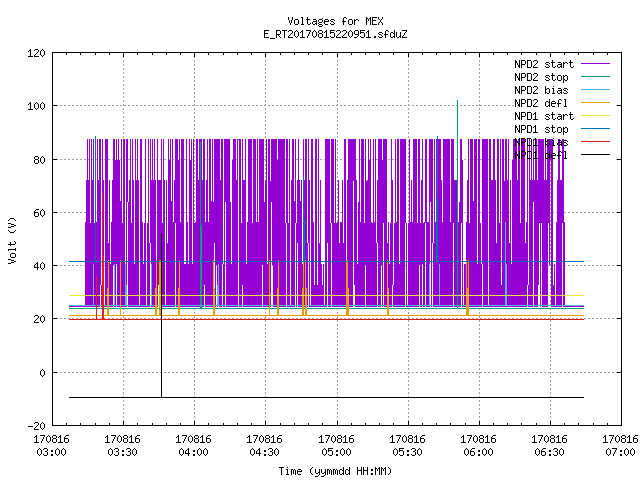The width and height of the screenshot is (640, 480).
Task: Click the x-axis time label 05:30
Action: (x=407, y=453)
